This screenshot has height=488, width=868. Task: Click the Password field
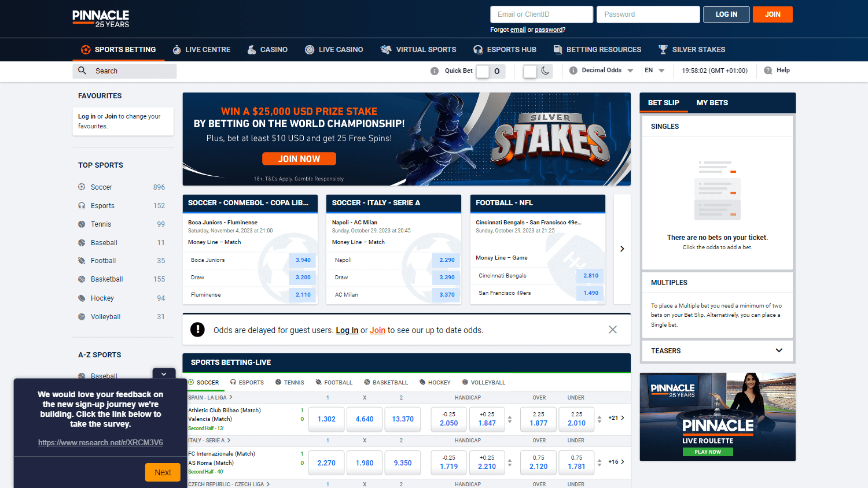(x=648, y=14)
